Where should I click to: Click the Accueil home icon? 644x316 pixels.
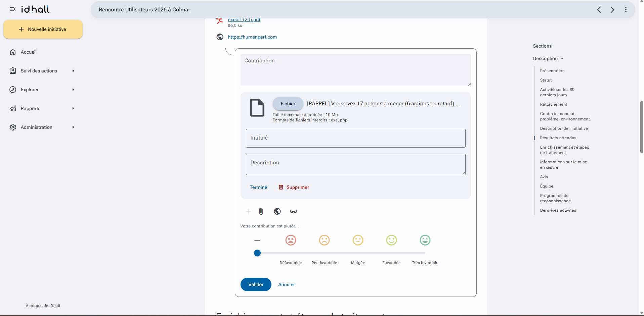13,52
